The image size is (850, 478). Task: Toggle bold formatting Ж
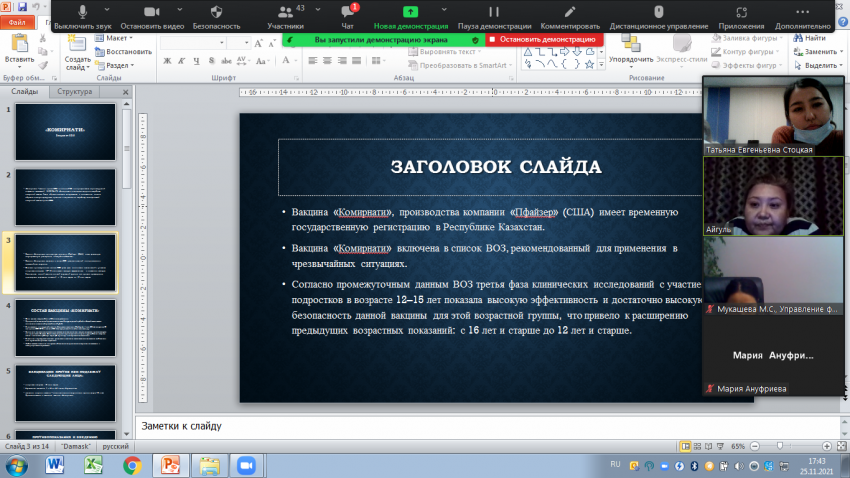coord(168,61)
